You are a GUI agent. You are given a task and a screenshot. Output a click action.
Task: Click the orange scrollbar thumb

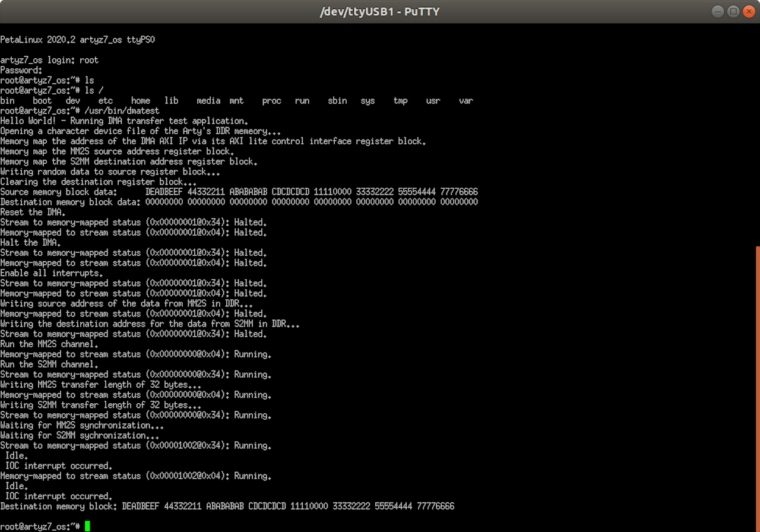[x=757, y=386]
